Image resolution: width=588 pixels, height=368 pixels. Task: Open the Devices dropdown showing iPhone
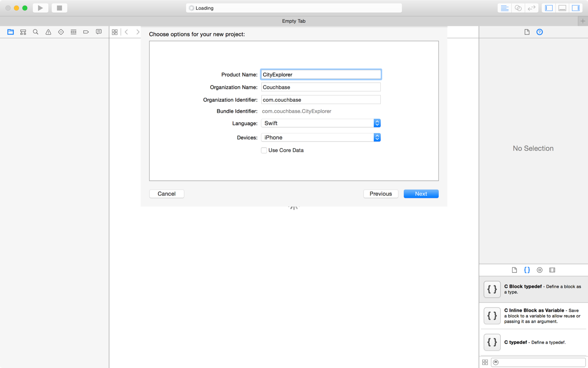[377, 137]
